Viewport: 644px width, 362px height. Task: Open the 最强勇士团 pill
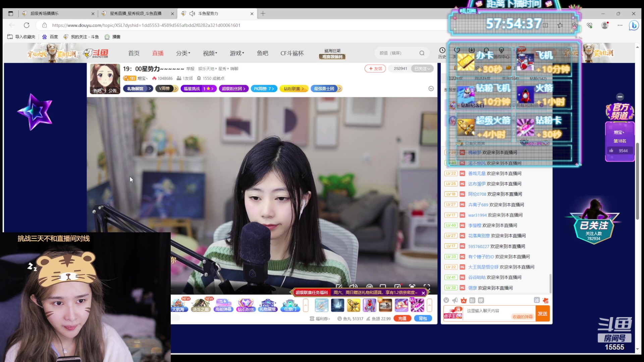point(326,88)
